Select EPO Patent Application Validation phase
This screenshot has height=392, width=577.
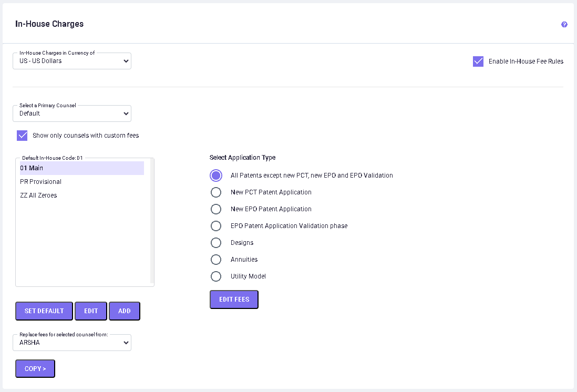[216, 226]
